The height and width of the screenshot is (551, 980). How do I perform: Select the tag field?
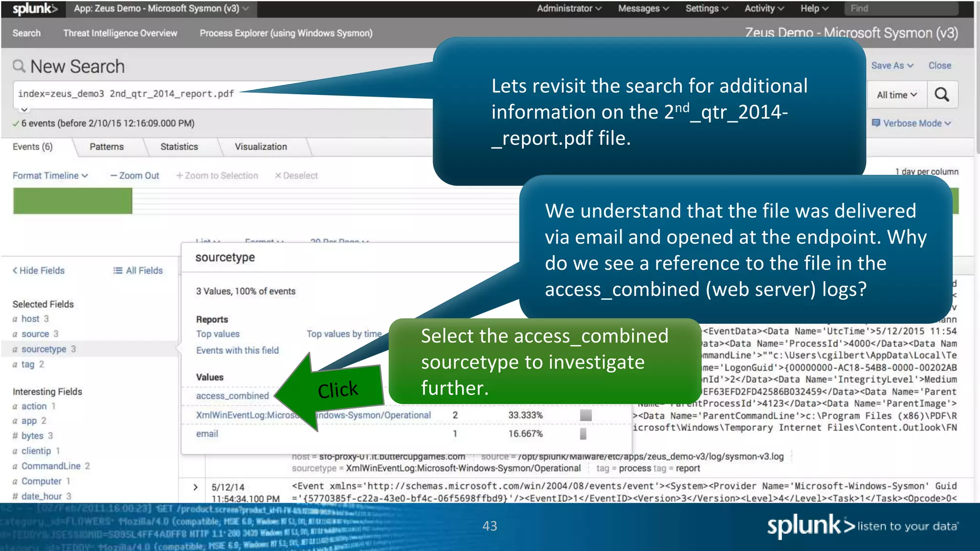(28, 364)
